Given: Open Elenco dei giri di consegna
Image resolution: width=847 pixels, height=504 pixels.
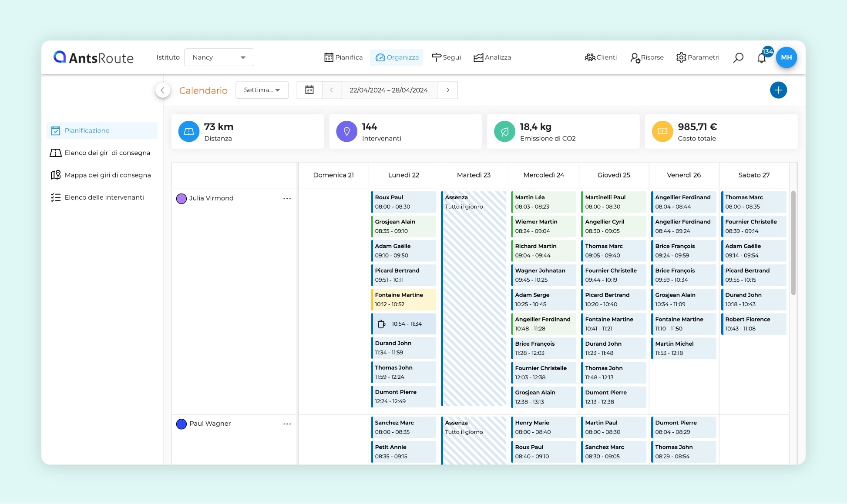Looking at the screenshot, I should click(x=107, y=153).
